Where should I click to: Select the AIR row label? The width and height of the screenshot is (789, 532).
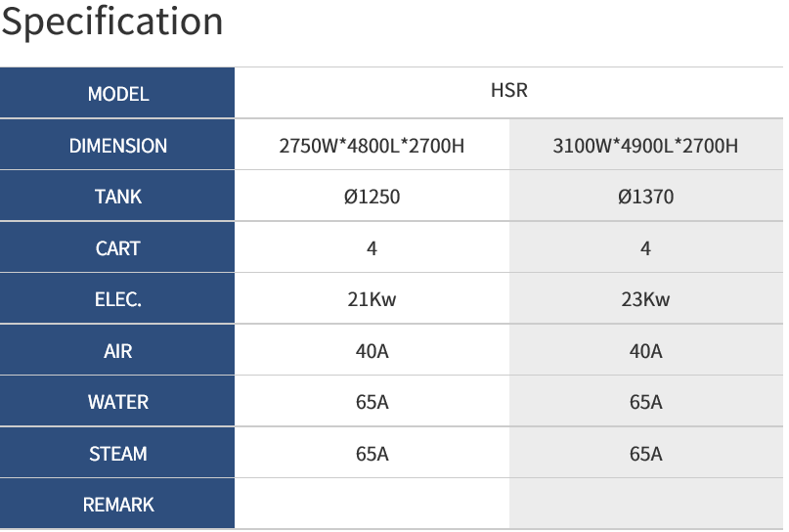pyautogui.click(x=117, y=350)
